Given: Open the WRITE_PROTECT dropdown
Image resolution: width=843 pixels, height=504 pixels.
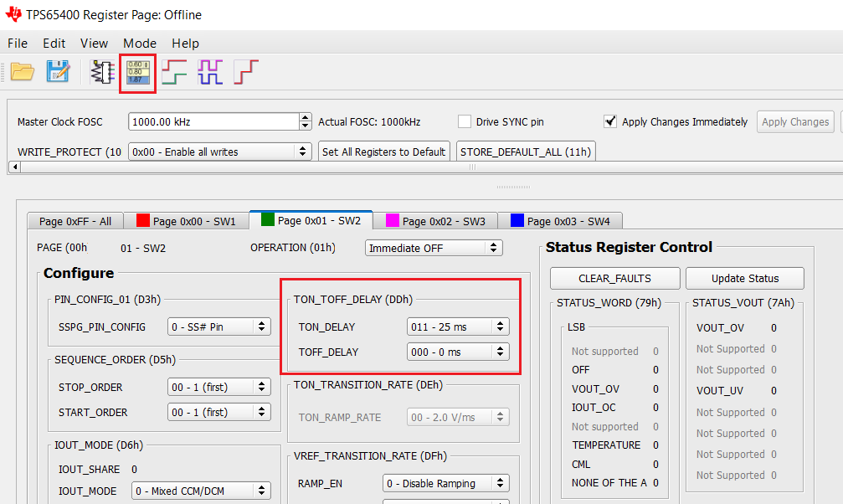Looking at the screenshot, I should pos(220,152).
